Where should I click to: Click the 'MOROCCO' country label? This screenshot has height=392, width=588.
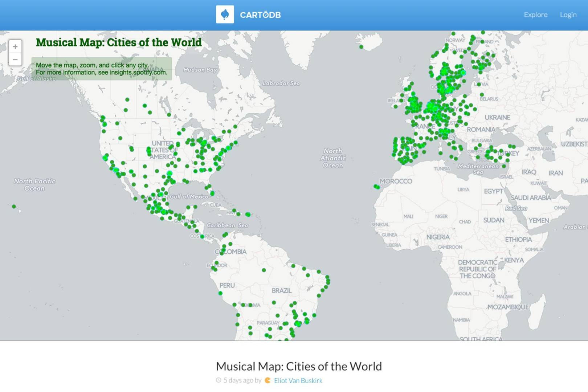396,181
